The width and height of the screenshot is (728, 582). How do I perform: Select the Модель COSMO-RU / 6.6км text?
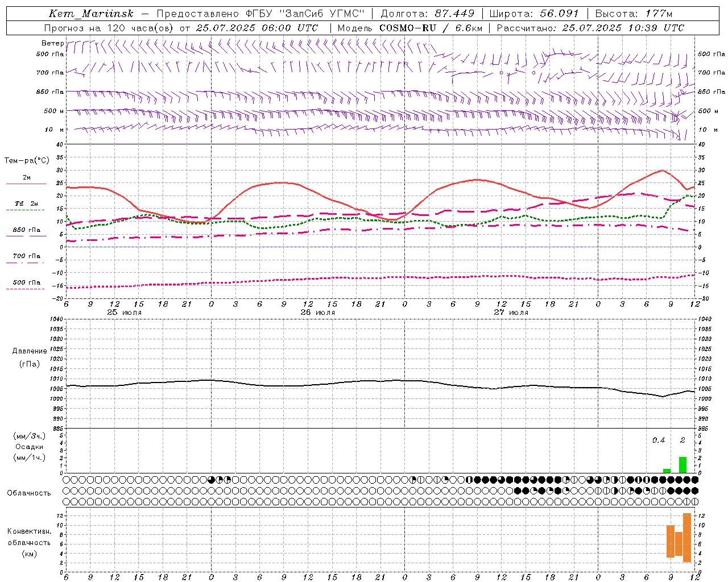click(409, 27)
